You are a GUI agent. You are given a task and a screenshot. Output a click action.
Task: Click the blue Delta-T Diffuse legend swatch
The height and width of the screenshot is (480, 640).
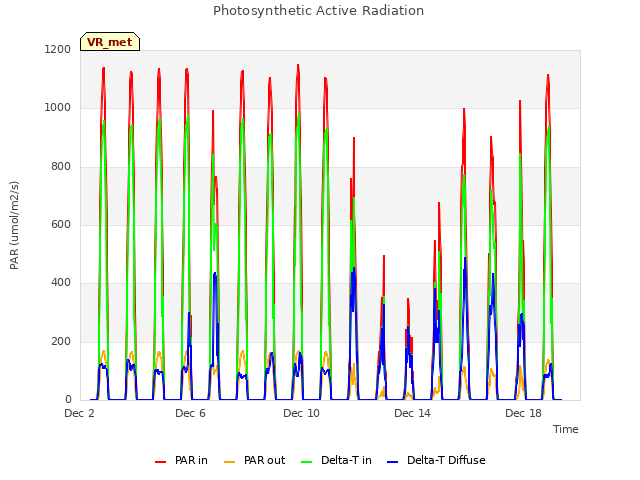pyautogui.click(x=393, y=462)
